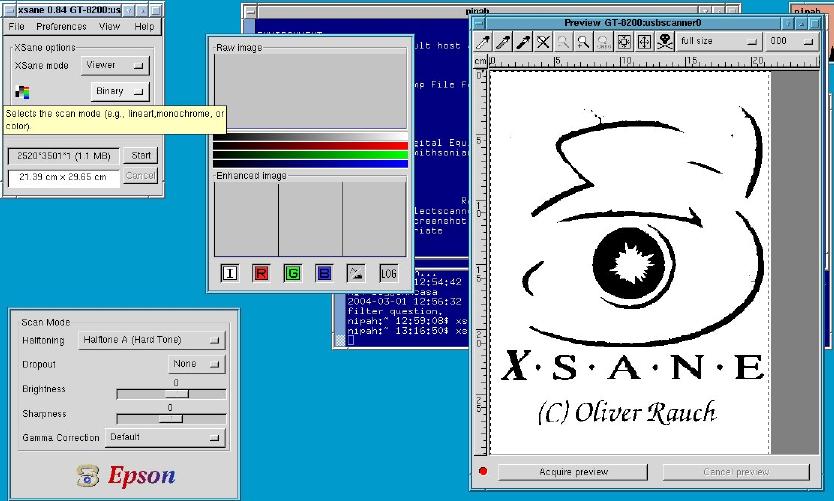Adjust the Brightness slider
834x501 pixels.
point(170,394)
